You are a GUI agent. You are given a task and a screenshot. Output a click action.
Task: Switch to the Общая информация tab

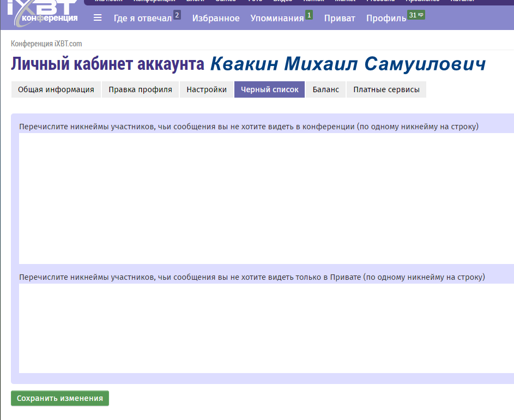point(56,90)
